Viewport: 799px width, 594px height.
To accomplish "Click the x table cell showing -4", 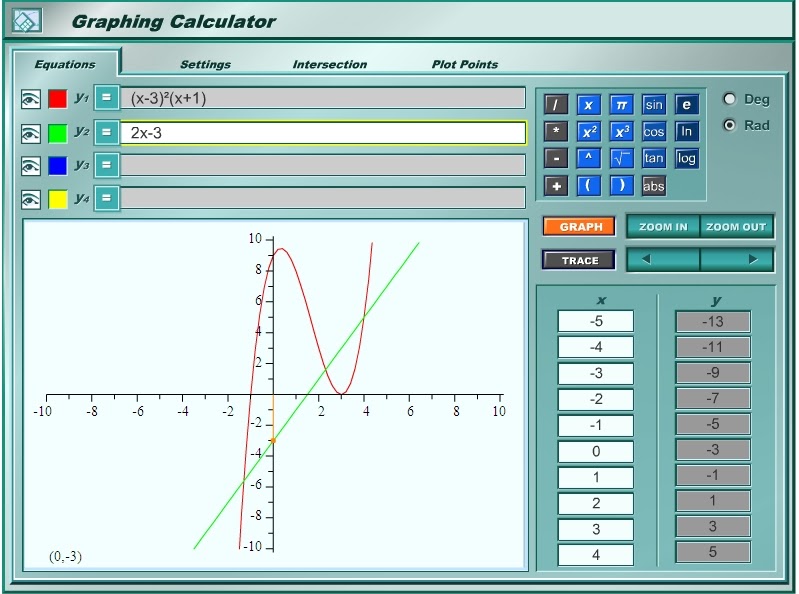I will click(x=596, y=347).
